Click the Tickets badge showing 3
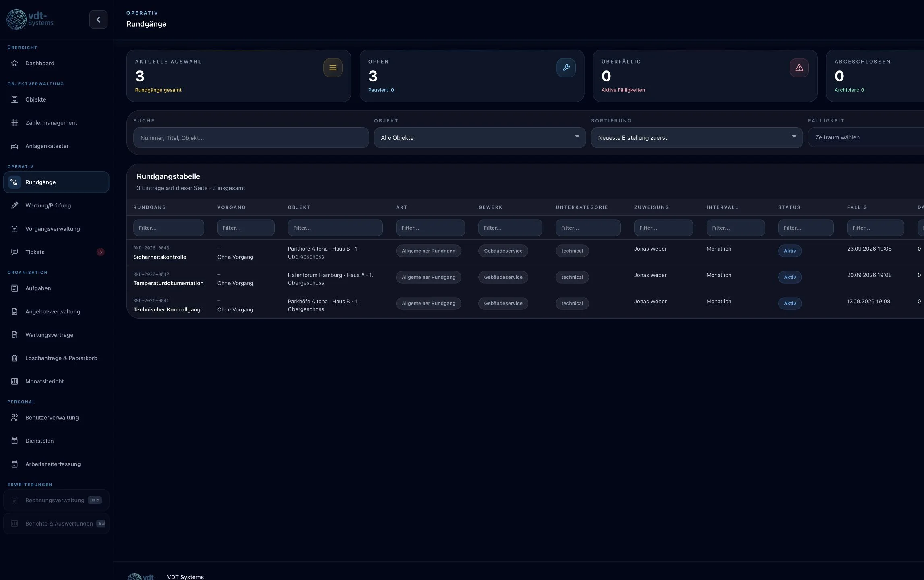Image resolution: width=924 pixels, height=580 pixels. click(x=100, y=252)
